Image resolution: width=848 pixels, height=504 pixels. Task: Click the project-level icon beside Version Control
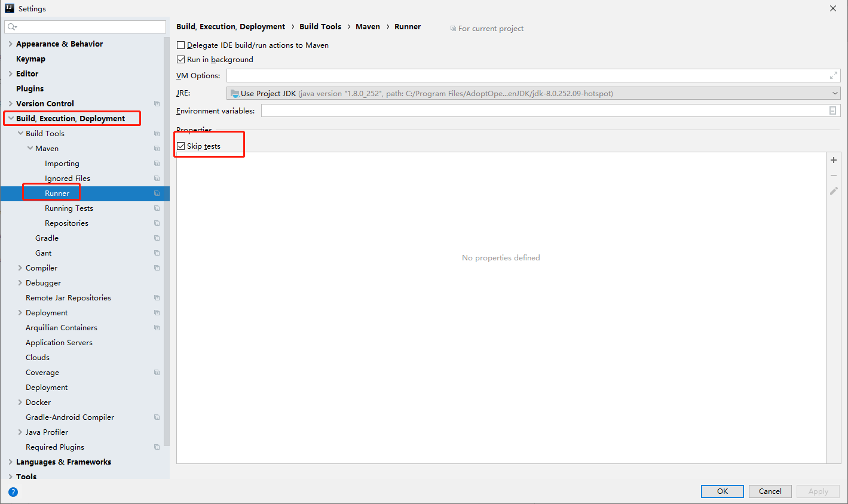pyautogui.click(x=157, y=104)
